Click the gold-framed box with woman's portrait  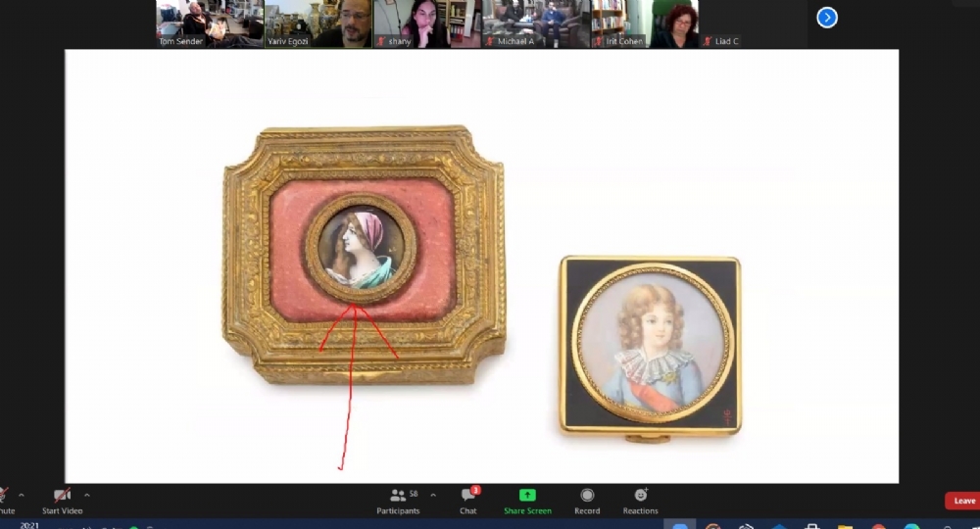(364, 254)
